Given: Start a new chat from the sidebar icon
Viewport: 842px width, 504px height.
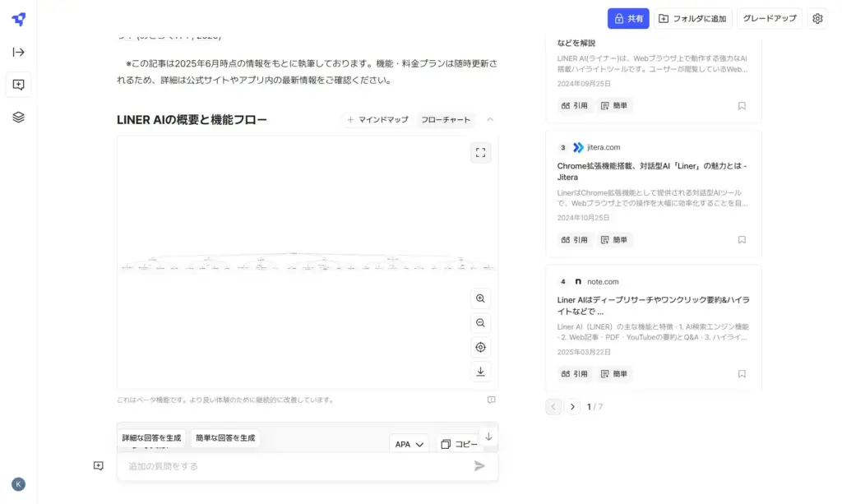Looking at the screenshot, I should click(18, 85).
